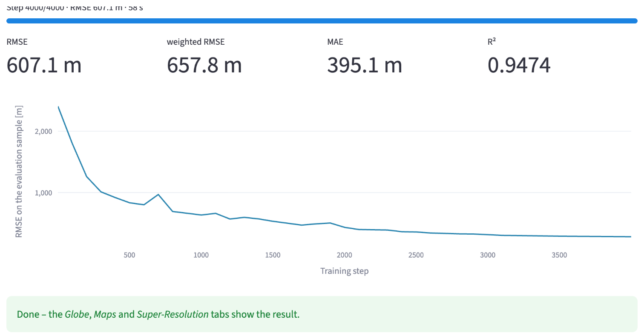
Task: Click the word Maps in the Done message
Action: pos(105,315)
